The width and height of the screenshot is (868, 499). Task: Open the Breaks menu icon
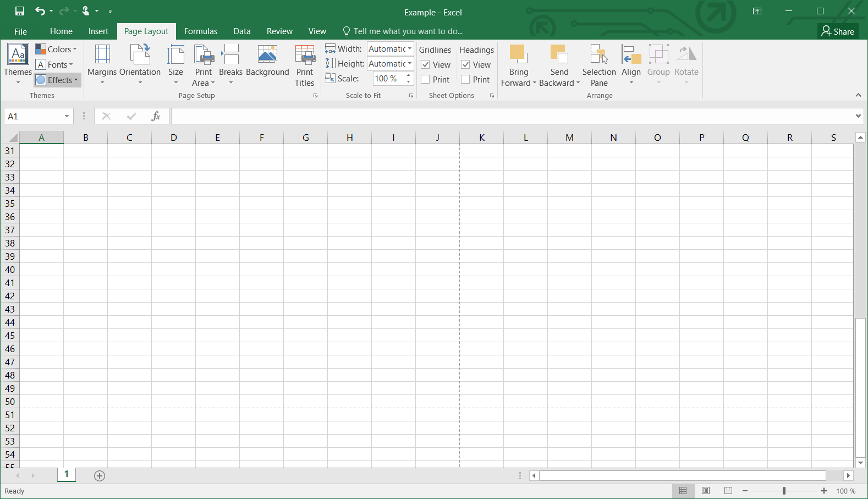230,55
